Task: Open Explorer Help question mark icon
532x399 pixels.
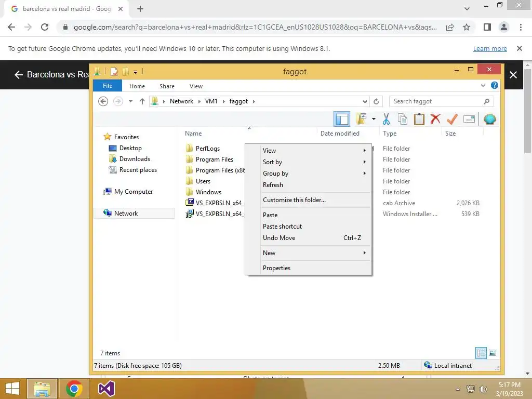Action: pyautogui.click(x=495, y=86)
